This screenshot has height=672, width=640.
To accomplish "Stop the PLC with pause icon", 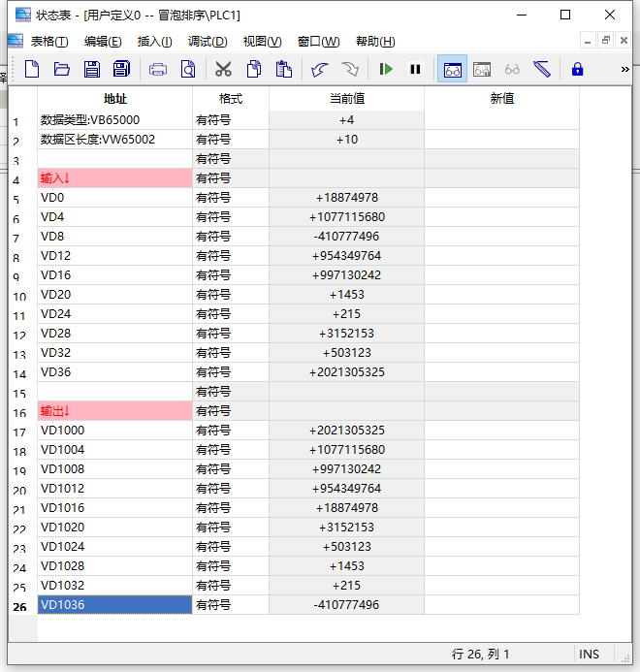I will click(x=415, y=69).
